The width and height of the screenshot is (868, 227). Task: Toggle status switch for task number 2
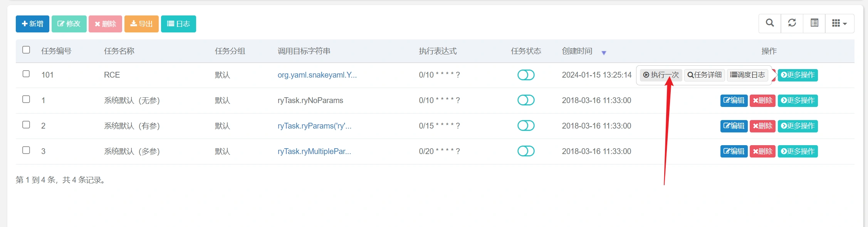tap(526, 126)
